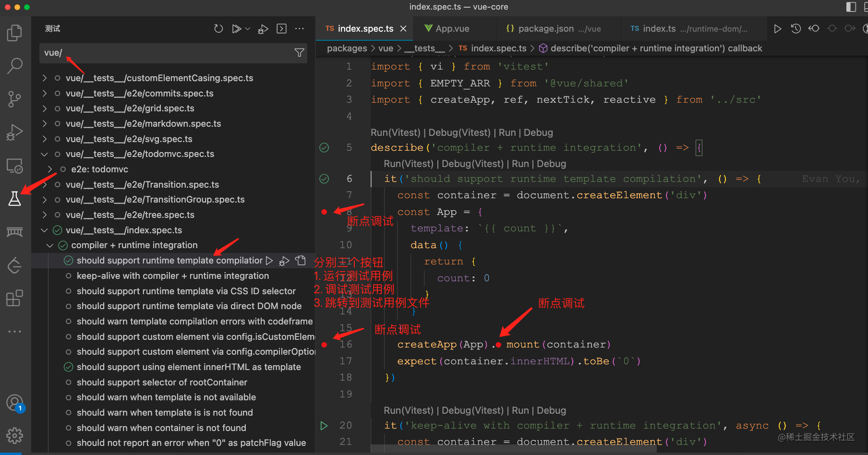Select 'keep-alive with compiler + runtime integration' test
Screen dimensions: 868x455
[173, 276]
